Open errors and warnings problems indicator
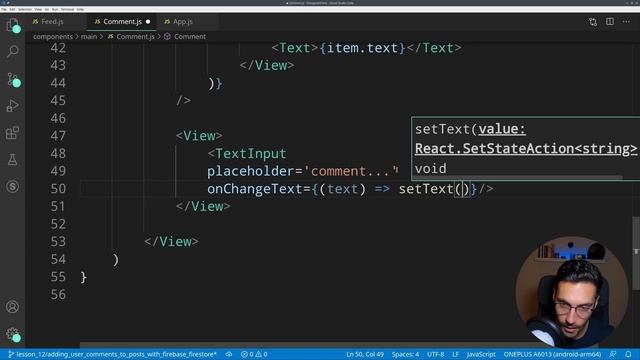Viewport: 640px width, 360px height. point(254,354)
